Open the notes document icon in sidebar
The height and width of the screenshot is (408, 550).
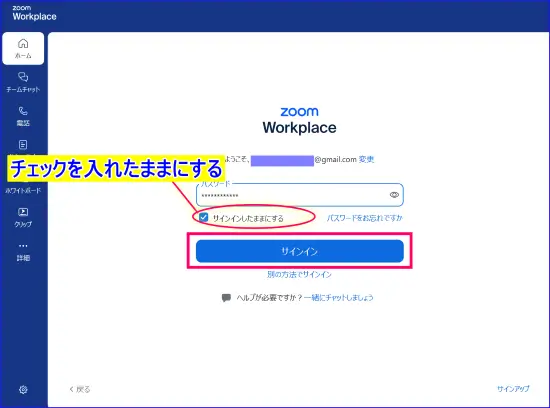23,145
